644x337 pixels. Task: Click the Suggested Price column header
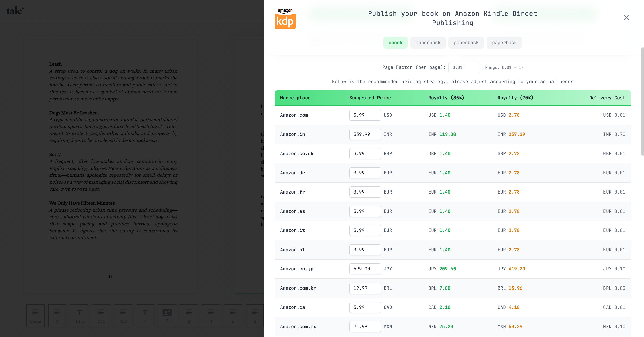(370, 98)
